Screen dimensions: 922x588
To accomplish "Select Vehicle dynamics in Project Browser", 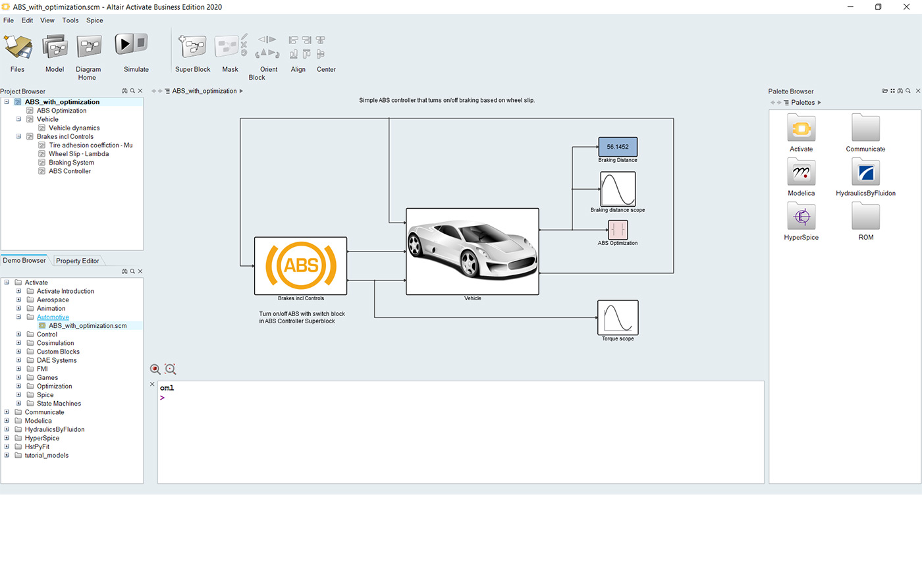I will tap(74, 128).
